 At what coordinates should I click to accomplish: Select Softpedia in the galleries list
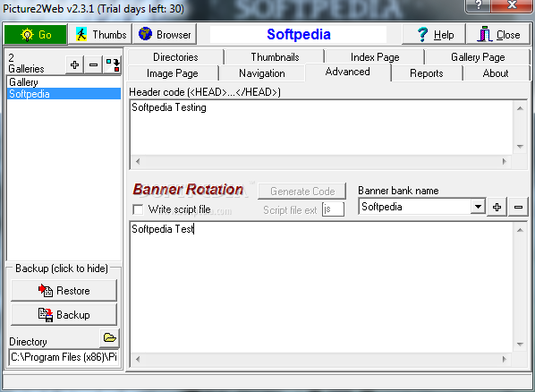pyautogui.click(x=64, y=94)
